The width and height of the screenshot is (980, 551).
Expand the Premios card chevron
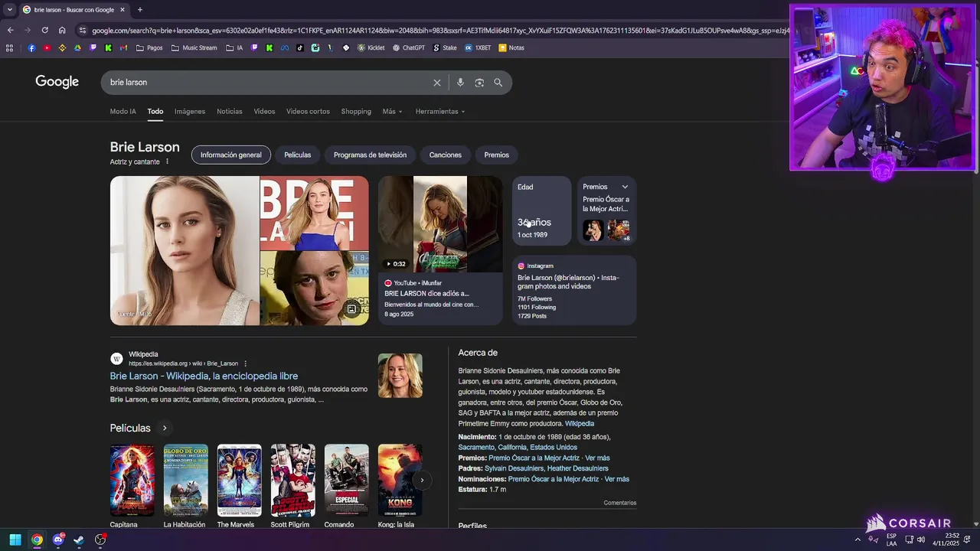[x=625, y=187]
